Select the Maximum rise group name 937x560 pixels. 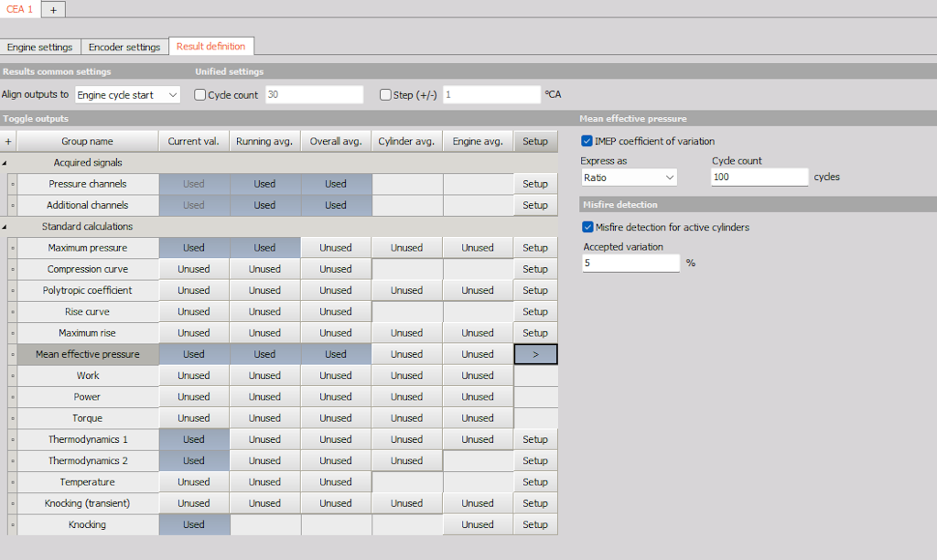coord(88,333)
